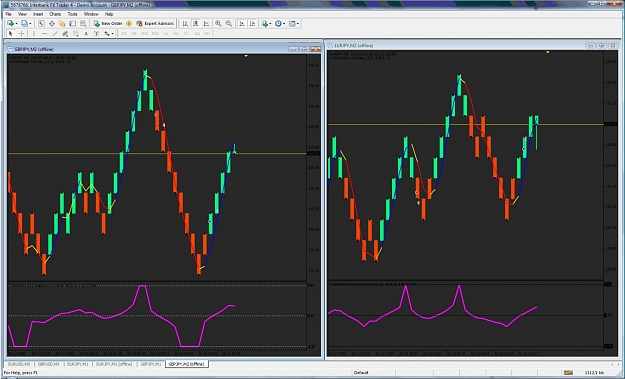Open the Navigator folder-star icon
Screen dimensions: 625x379
[x=62, y=24]
